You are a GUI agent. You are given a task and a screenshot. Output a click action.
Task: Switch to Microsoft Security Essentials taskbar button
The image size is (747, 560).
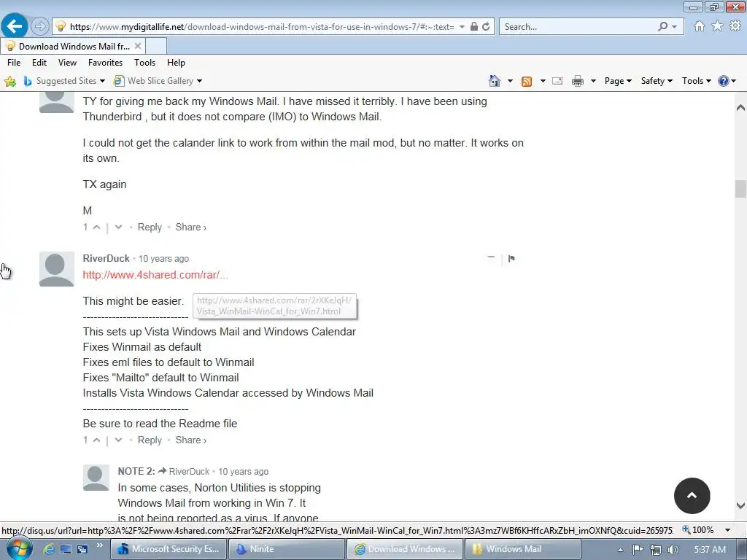pyautogui.click(x=169, y=549)
